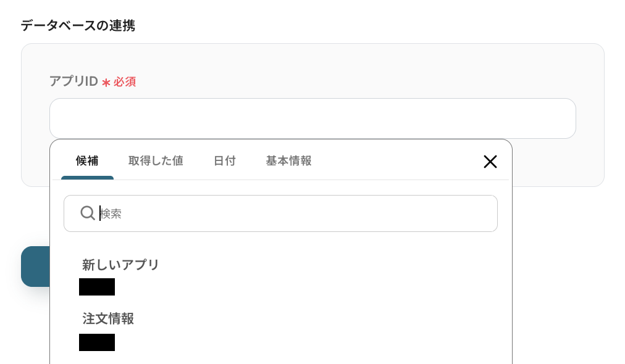This screenshot has height=364, width=625.
Task: Close the candidate popup with X icon
Action: coord(490,162)
